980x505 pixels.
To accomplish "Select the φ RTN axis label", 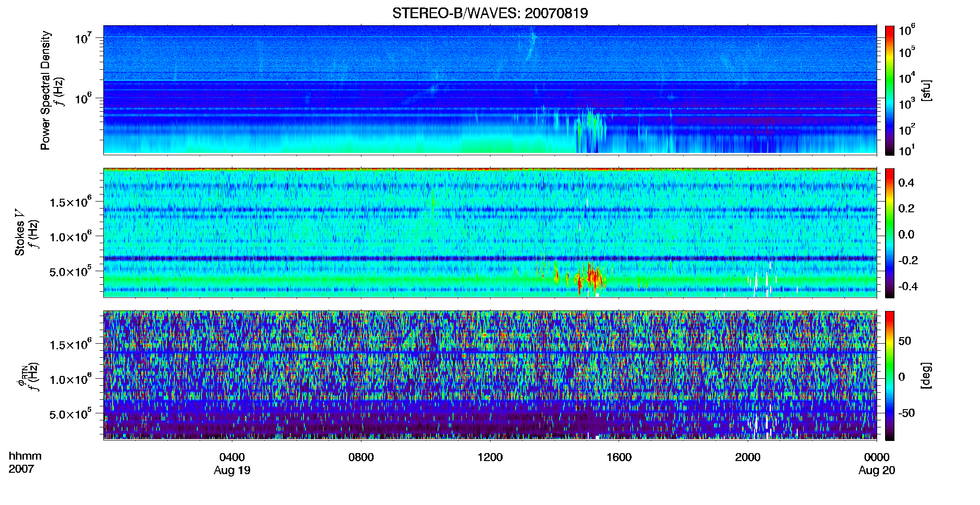I will [x=22, y=375].
